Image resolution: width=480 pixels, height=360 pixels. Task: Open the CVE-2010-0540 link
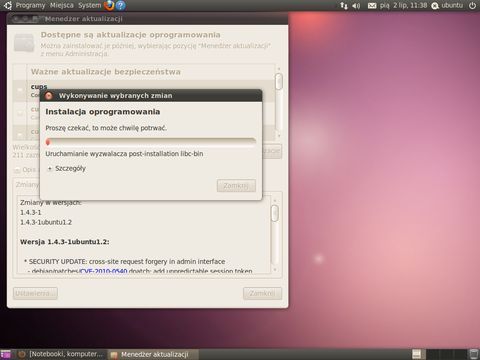(x=104, y=271)
